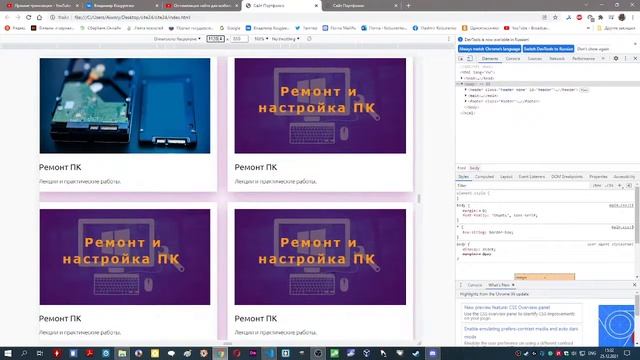Collapse the body element node
This screenshot has width=640, height=360.
pos(462,84)
